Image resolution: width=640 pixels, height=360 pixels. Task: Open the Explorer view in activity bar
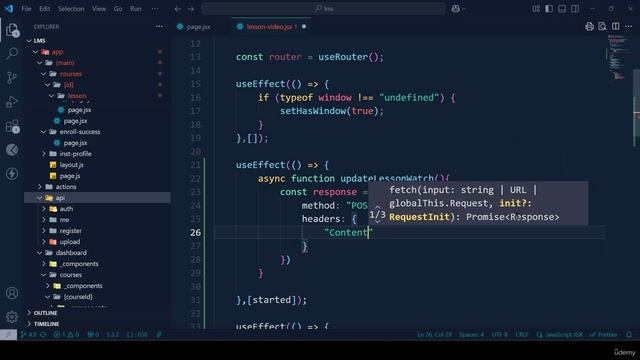coord(12,30)
